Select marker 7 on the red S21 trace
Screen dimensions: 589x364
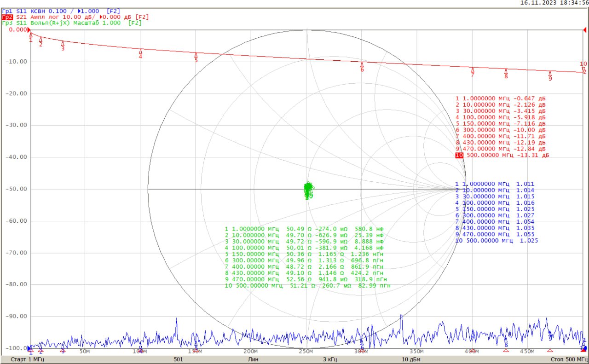pyautogui.click(x=473, y=72)
